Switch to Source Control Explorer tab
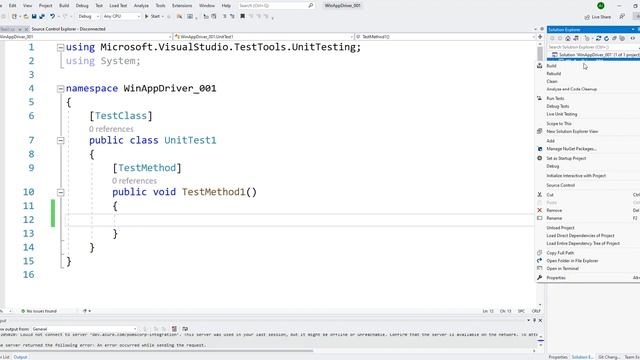 pos(68,29)
